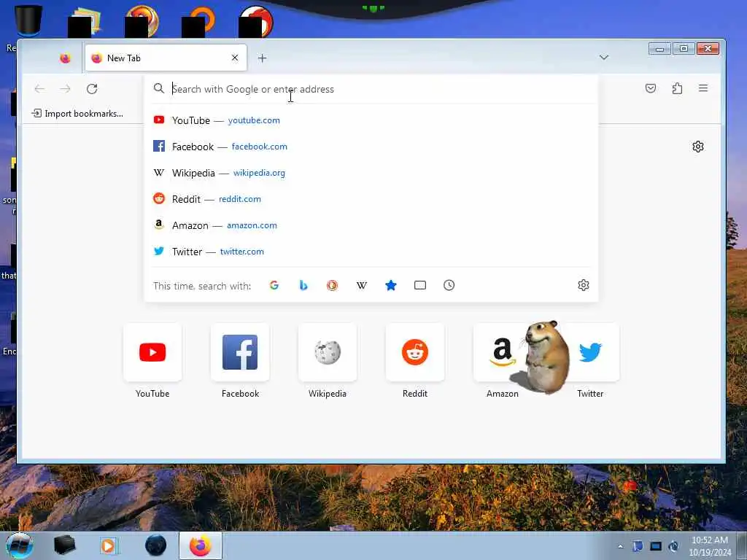The image size is (747, 560).
Task: Select Twitter suggestion twitter.com
Action: [371, 252]
